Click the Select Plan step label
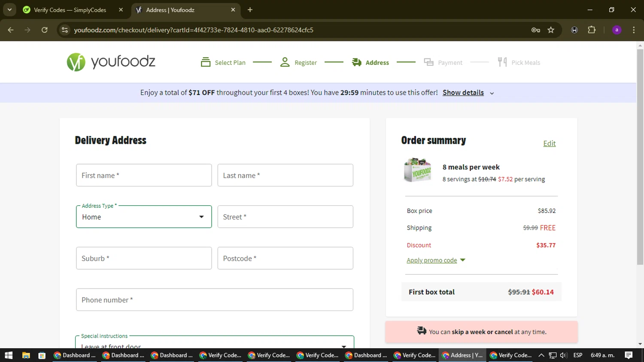 point(230,63)
